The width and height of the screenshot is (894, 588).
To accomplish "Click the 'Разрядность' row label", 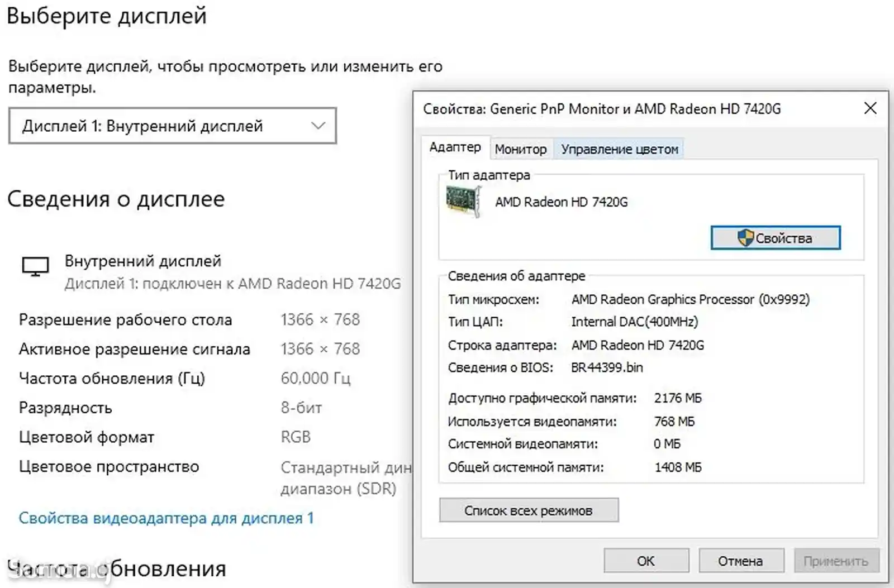I will (x=65, y=408).
